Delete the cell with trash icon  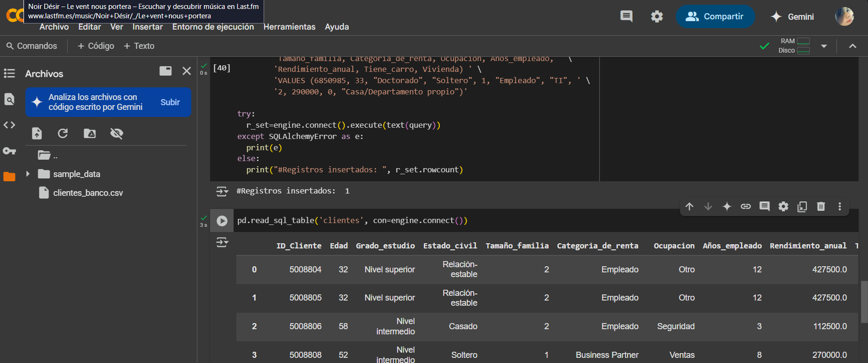coord(821,207)
